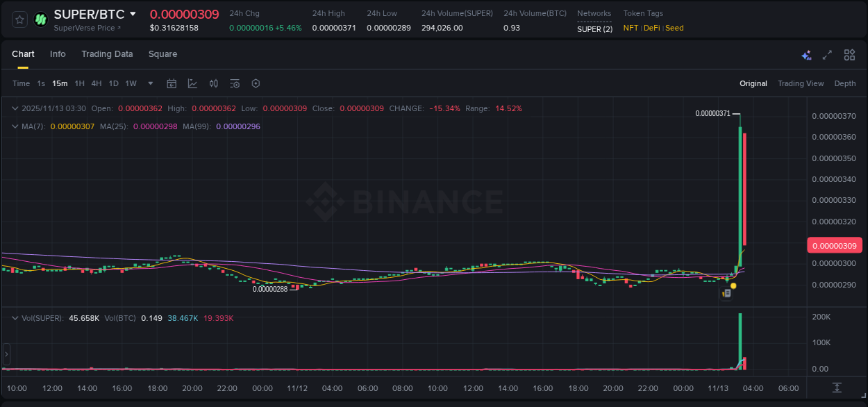Collapse the Vol(SUPER) indicator panel
Image resolution: width=868 pixels, height=407 pixels.
click(x=15, y=317)
